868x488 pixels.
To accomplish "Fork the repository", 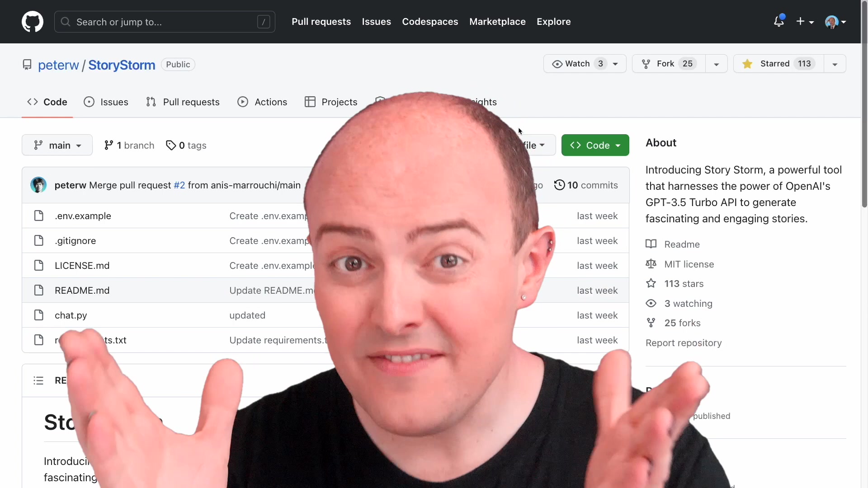I will click(x=669, y=64).
